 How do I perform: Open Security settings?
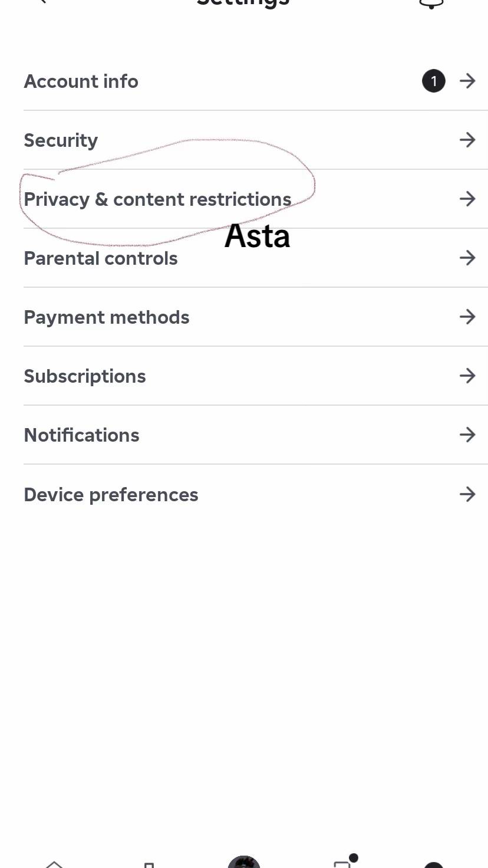click(x=256, y=140)
